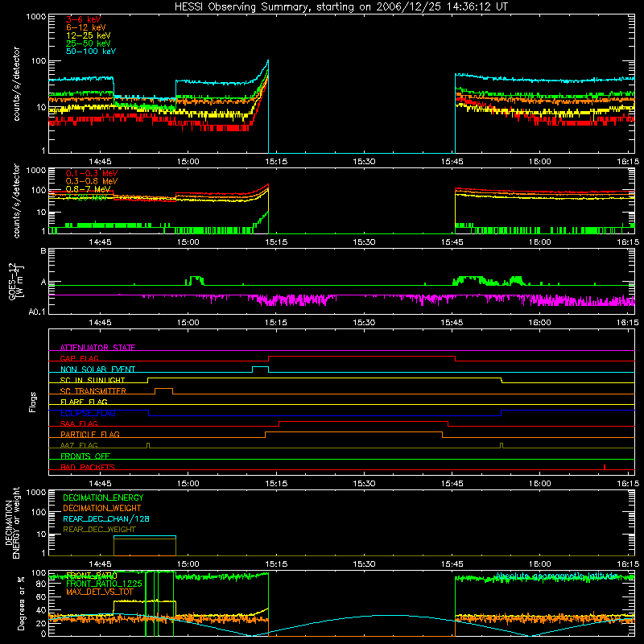Screen dimensions: 644x644
Task: Click the REAR_DEC_CHAN/128 legend label
Action: (106, 519)
